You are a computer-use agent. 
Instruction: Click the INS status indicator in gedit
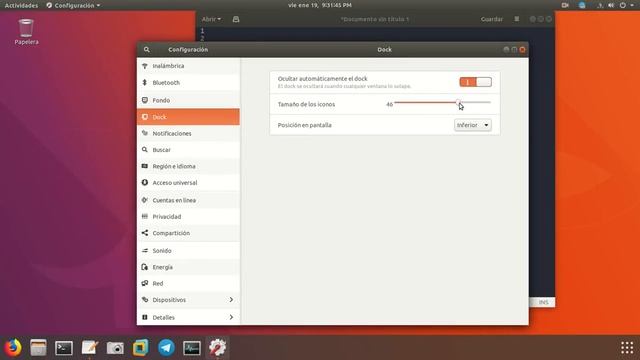[x=543, y=302]
